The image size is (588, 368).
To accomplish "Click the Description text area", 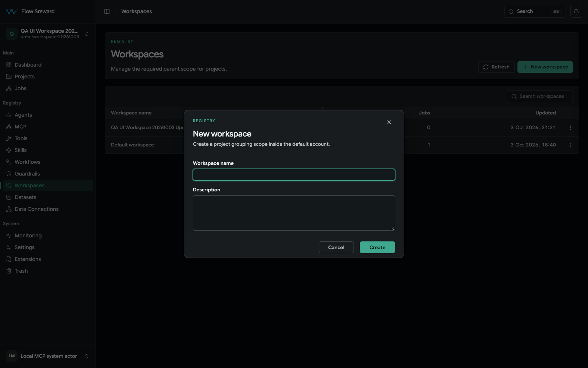I will (294, 213).
